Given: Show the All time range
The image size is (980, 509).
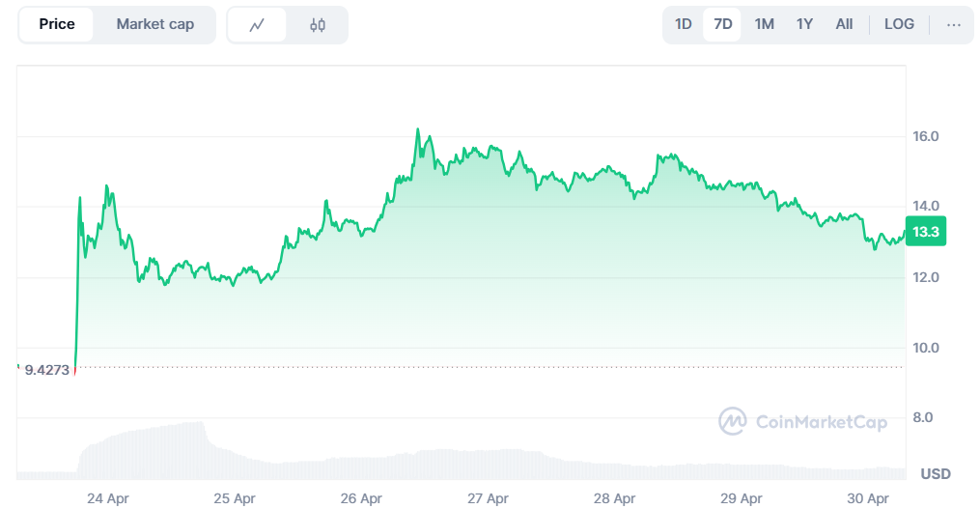Looking at the screenshot, I should point(844,25).
